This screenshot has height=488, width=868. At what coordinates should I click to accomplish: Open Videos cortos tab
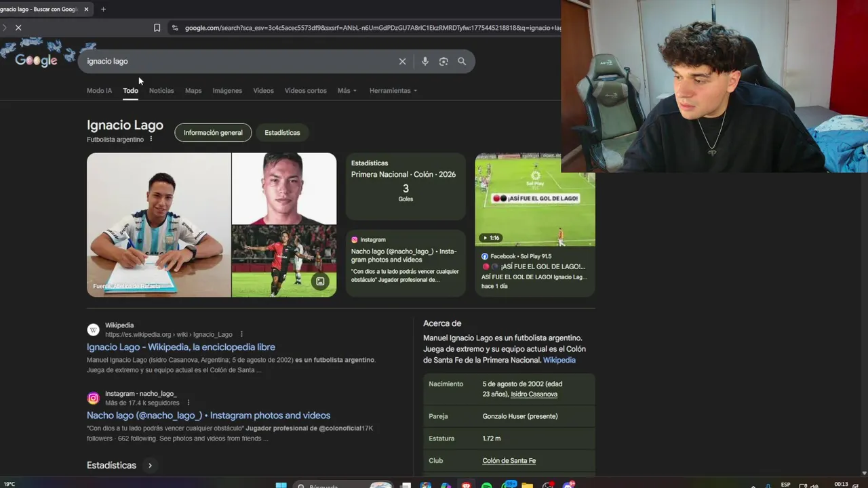(305, 90)
